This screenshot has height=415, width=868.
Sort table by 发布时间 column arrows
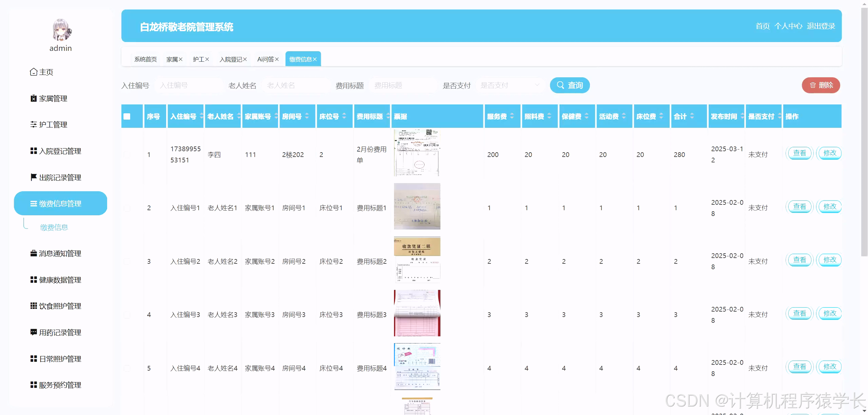pos(742,116)
